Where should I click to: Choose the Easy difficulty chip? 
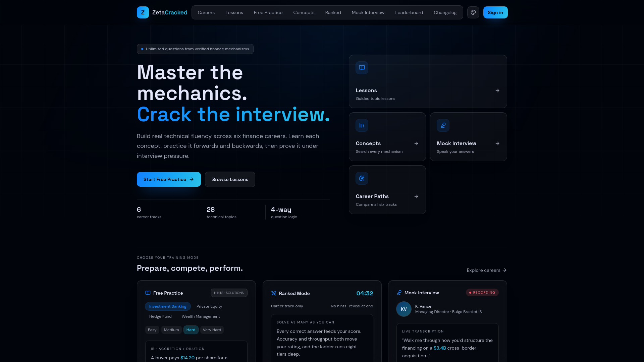coord(152,330)
